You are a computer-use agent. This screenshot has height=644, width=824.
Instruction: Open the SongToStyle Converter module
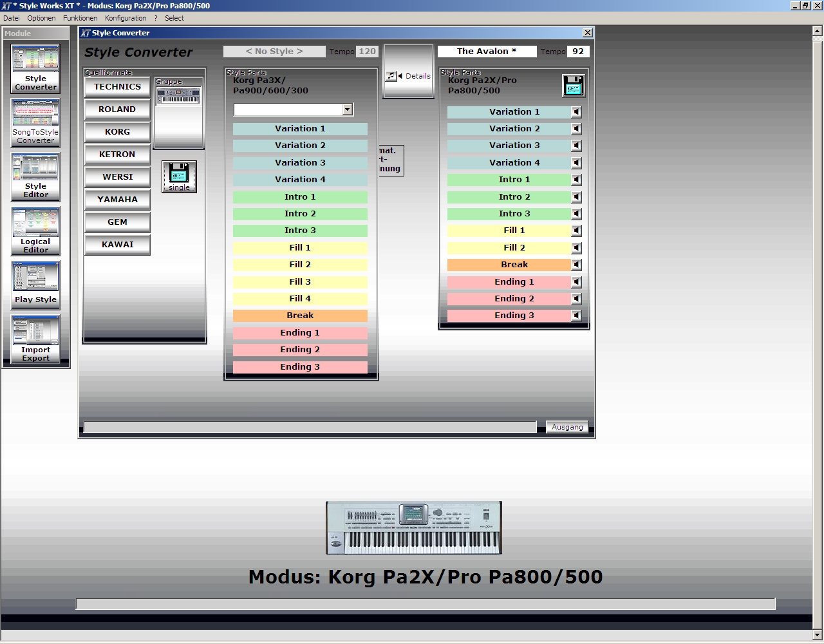coord(35,122)
